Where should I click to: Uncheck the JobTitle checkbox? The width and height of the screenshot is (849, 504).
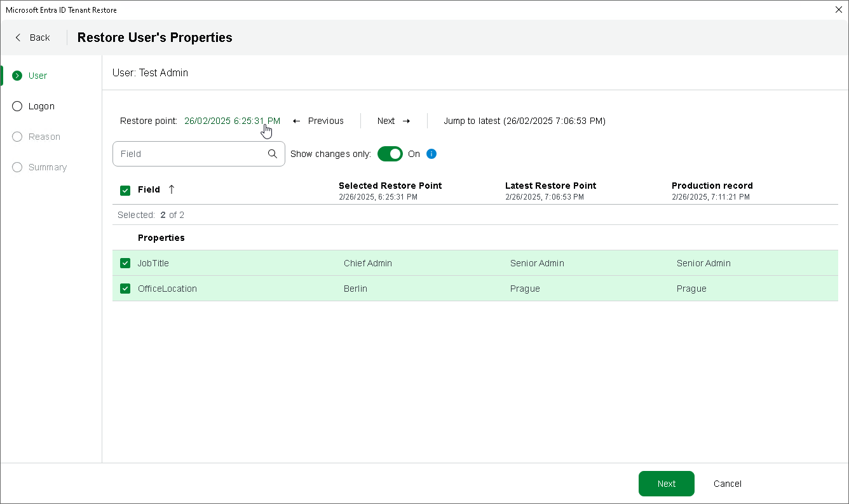[125, 263]
